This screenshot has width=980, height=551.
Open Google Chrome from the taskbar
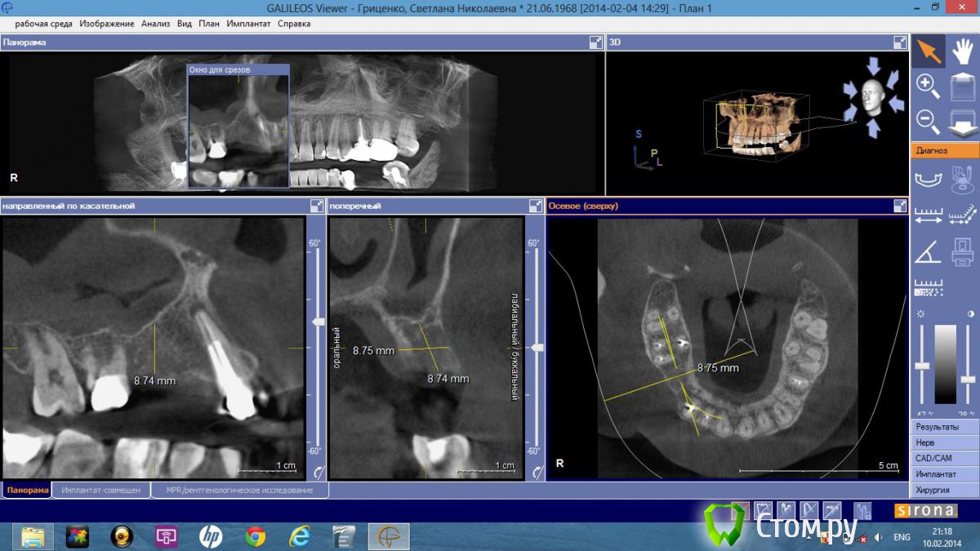(x=255, y=536)
